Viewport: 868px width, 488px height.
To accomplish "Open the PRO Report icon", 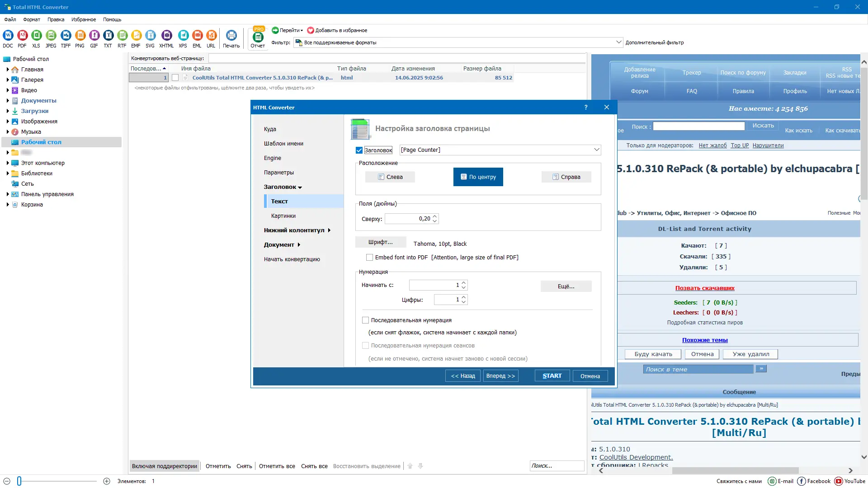I will click(258, 38).
